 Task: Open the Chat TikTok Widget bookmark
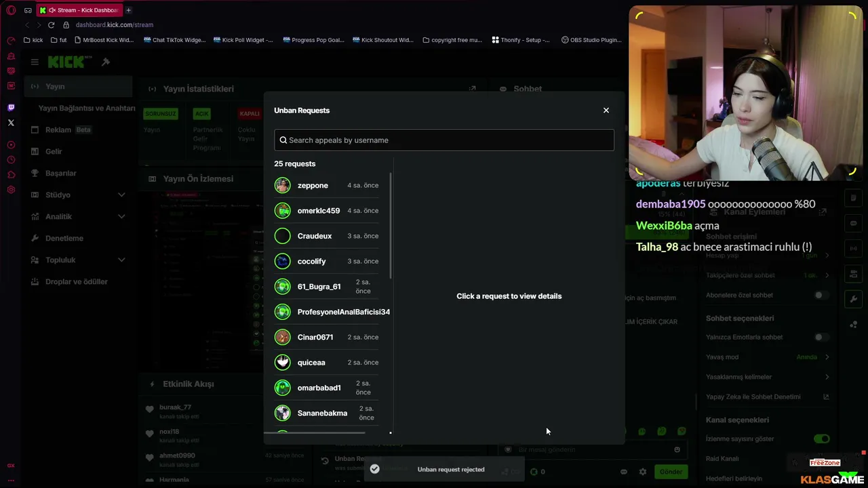174,40
